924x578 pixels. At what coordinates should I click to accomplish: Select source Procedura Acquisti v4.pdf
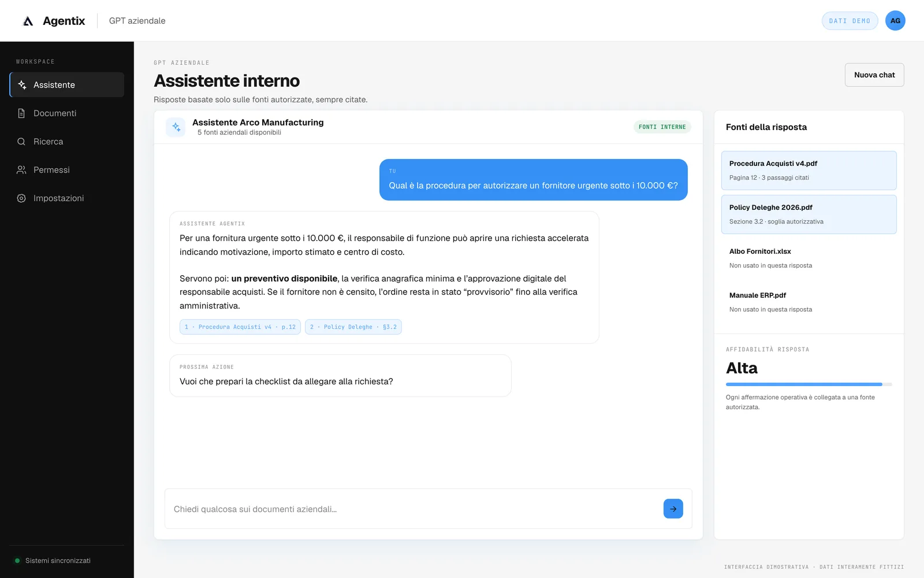pos(808,171)
